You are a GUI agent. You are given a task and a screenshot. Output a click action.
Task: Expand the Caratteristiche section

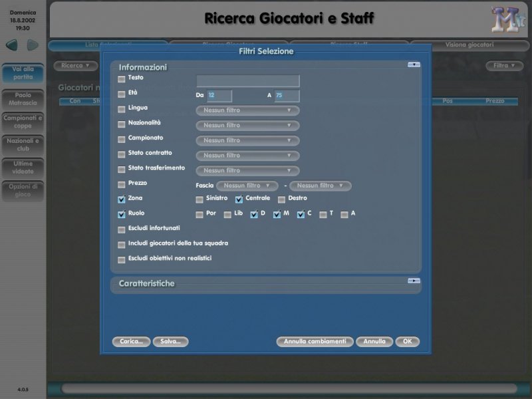click(414, 281)
